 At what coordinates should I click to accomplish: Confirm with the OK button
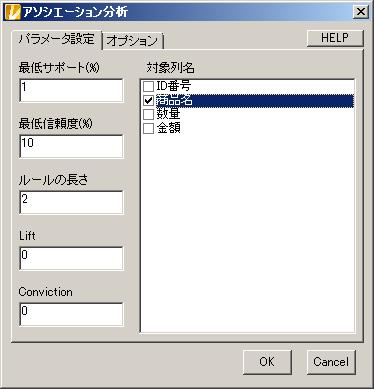pyautogui.click(x=267, y=362)
